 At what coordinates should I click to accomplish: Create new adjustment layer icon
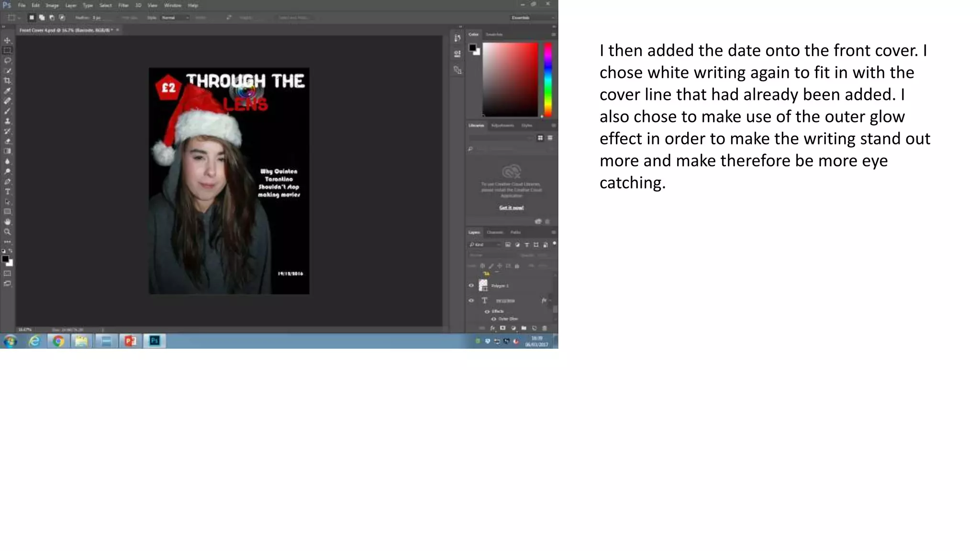(513, 328)
